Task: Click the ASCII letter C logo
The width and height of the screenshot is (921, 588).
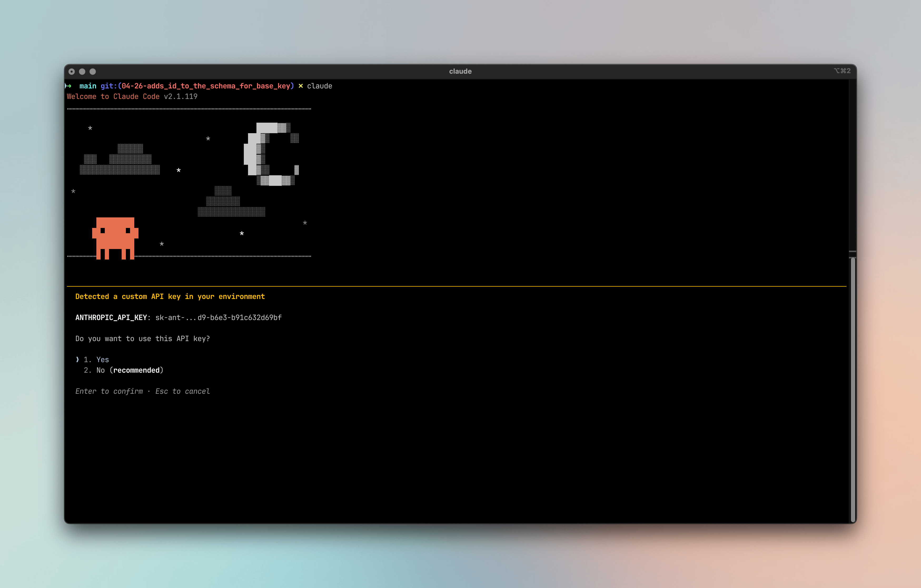Action: [271, 154]
